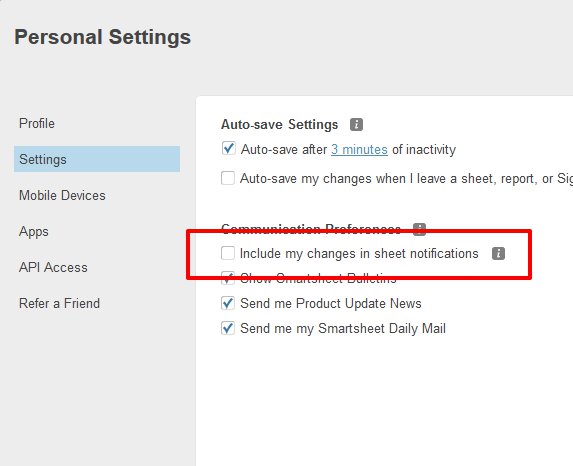This screenshot has width=573, height=466.
Task: Open the 3 minutes interval link
Action: [x=359, y=149]
